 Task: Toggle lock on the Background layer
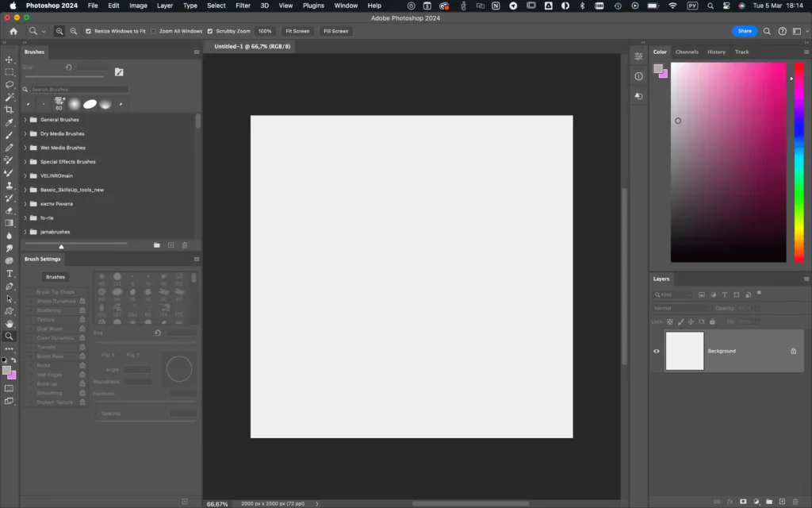(x=793, y=351)
